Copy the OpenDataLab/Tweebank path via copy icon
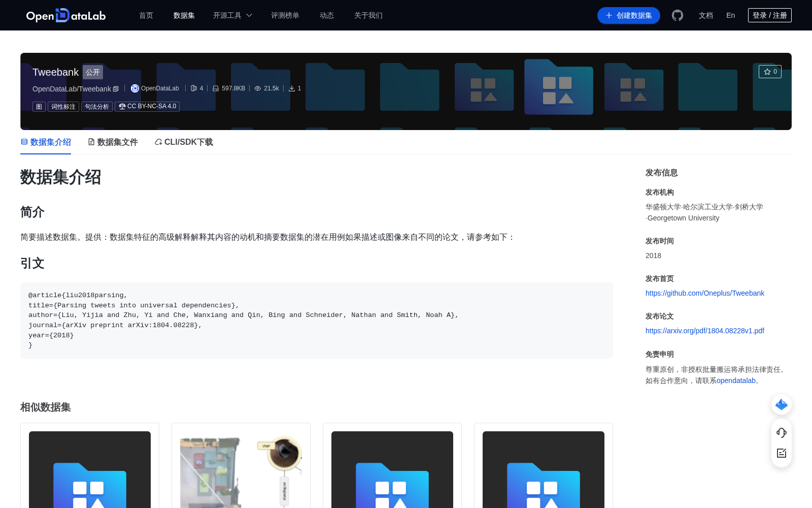The width and height of the screenshot is (812, 508). [x=116, y=89]
